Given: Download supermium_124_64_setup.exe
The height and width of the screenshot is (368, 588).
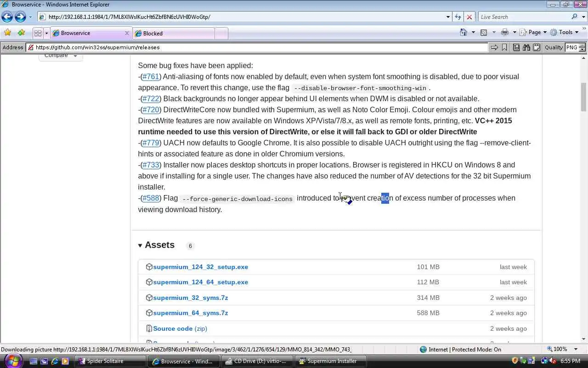Looking at the screenshot, I should [201, 282].
